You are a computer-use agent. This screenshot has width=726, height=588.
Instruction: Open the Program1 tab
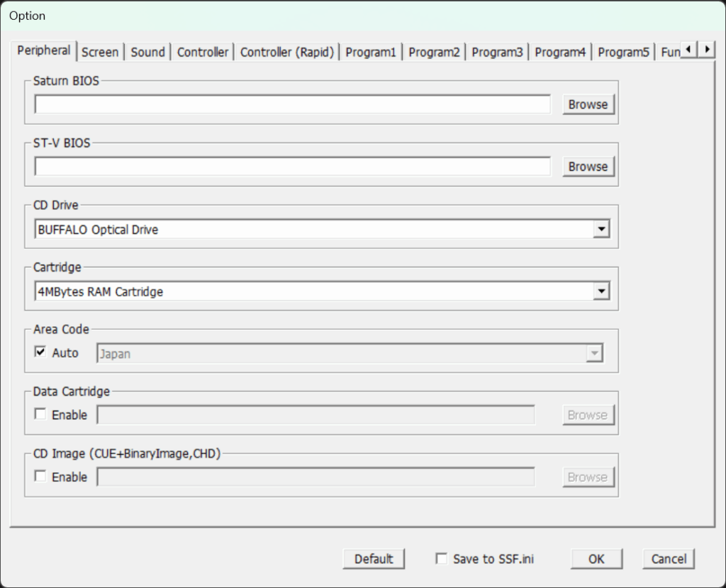[371, 51]
